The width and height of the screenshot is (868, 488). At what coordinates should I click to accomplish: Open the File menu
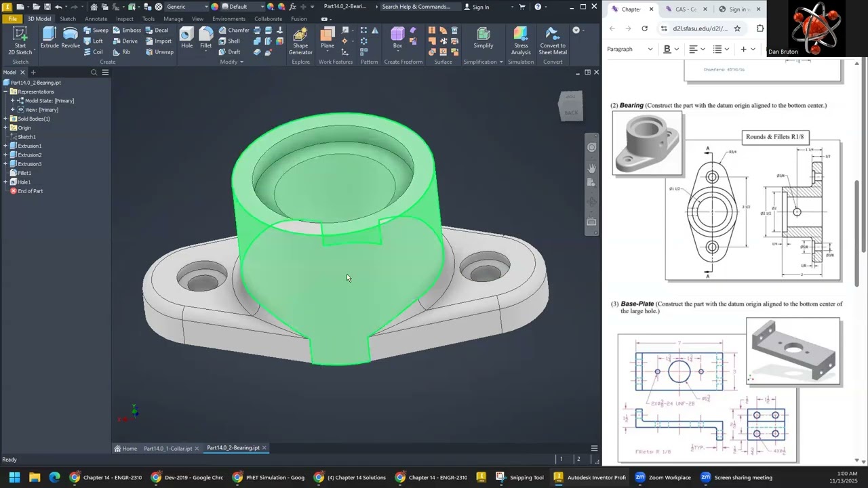click(x=12, y=19)
